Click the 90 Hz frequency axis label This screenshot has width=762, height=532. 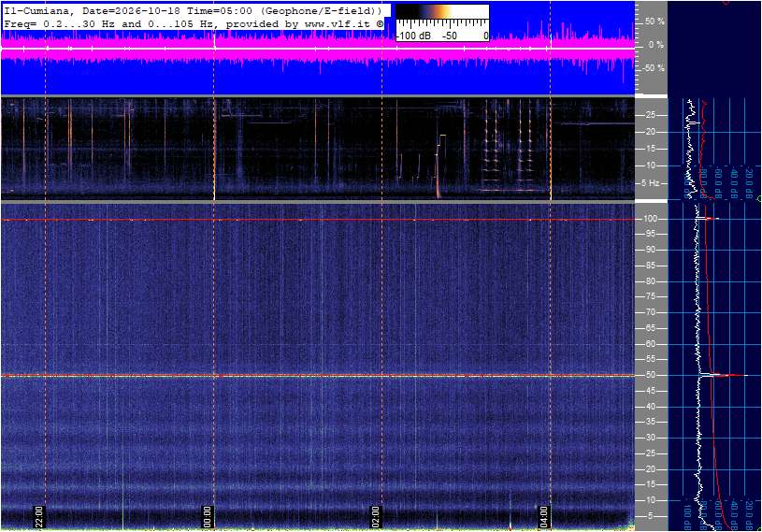(x=650, y=250)
